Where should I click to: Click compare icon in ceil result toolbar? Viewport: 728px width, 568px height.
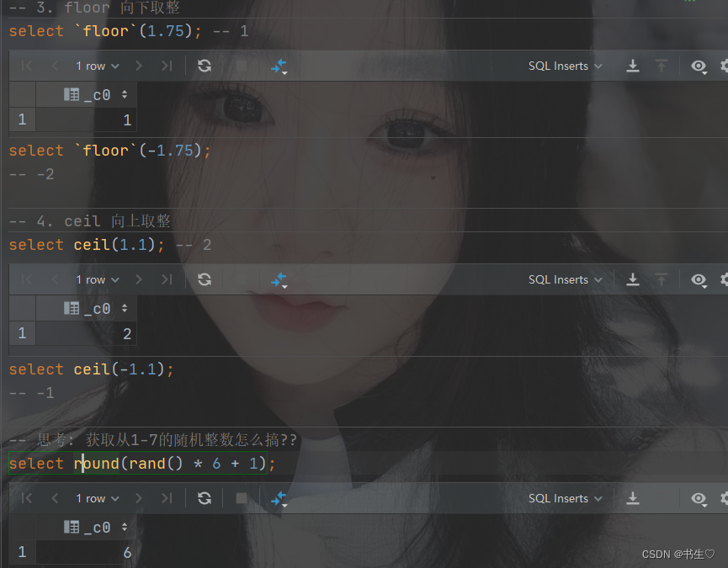[279, 280]
